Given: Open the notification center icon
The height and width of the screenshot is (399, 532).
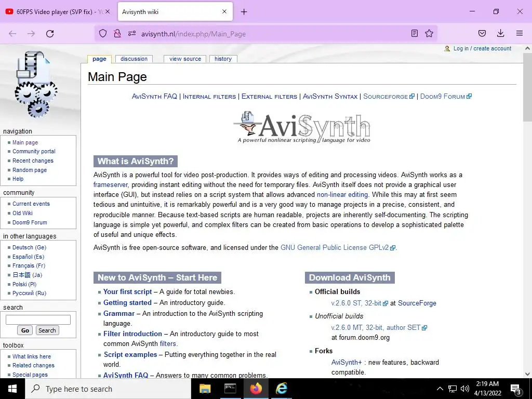Looking at the screenshot, I should pos(516,389).
